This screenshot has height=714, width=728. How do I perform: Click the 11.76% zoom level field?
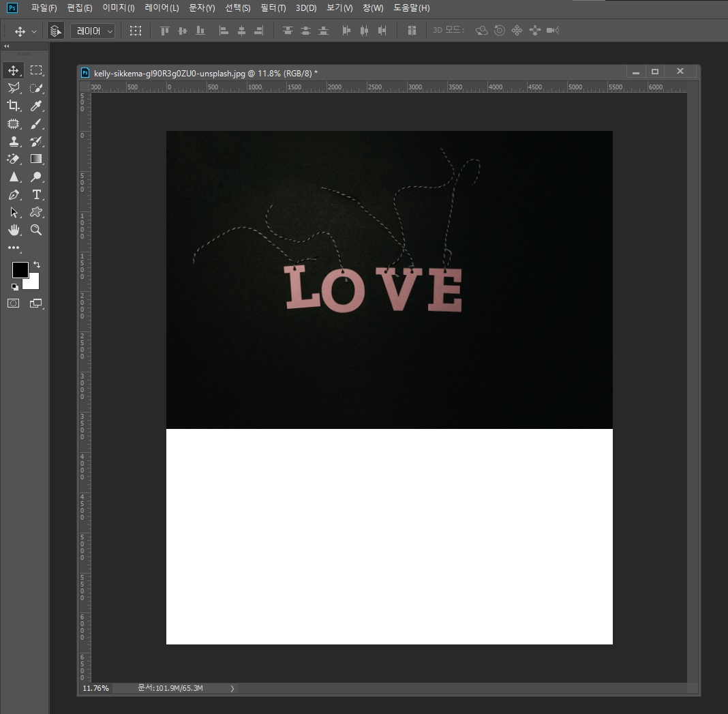tap(95, 688)
